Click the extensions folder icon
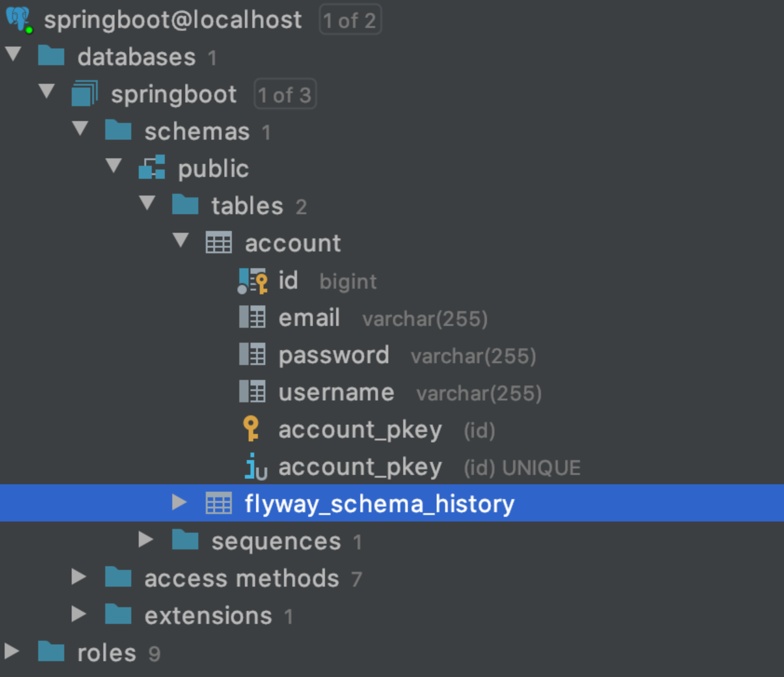784x677 pixels. (118, 615)
